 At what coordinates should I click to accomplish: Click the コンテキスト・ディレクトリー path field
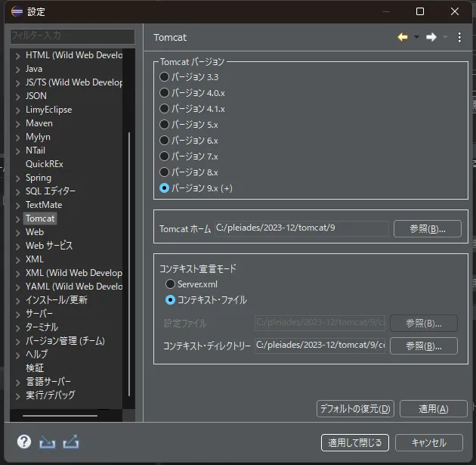[320, 346]
